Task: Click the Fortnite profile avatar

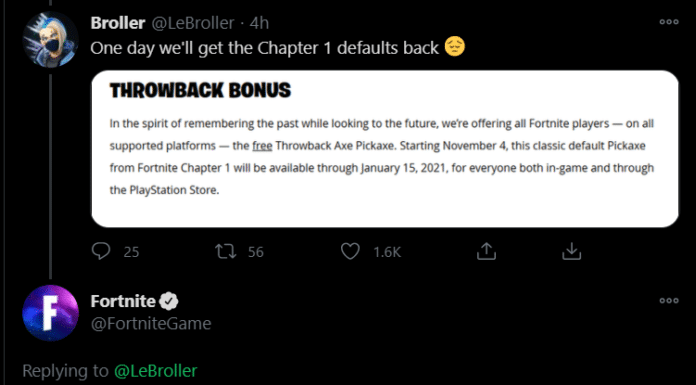Action: (50, 313)
